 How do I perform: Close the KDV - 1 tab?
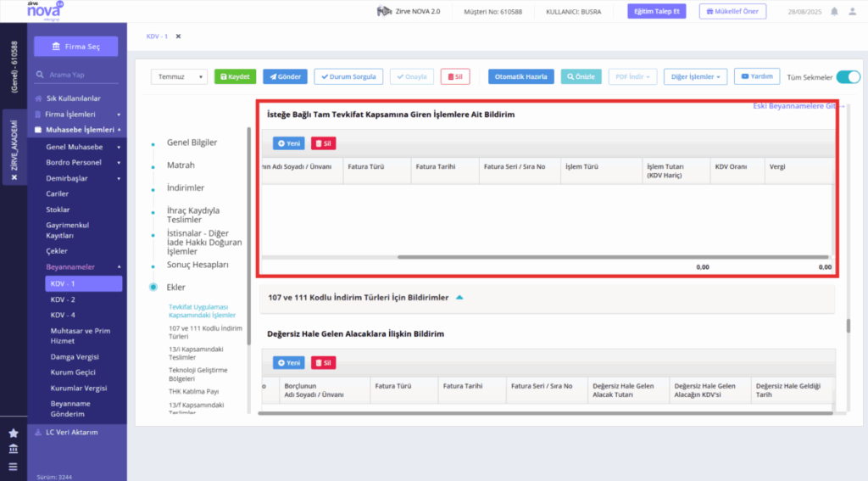tap(178, 36)
